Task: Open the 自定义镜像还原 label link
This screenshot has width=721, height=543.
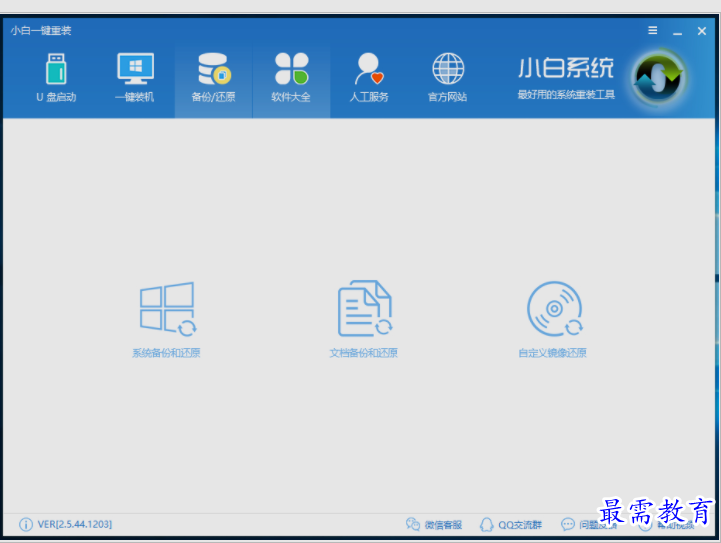Action: tap(552, 353)
